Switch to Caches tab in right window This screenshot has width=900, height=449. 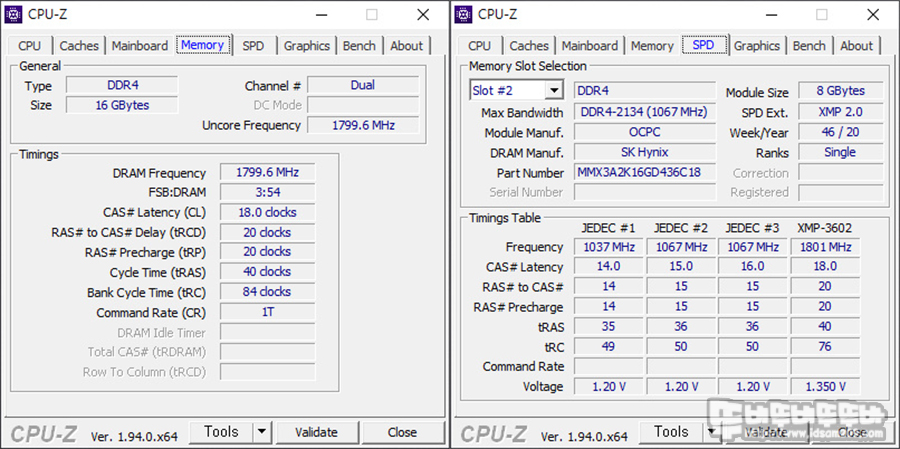click(529, 46)
